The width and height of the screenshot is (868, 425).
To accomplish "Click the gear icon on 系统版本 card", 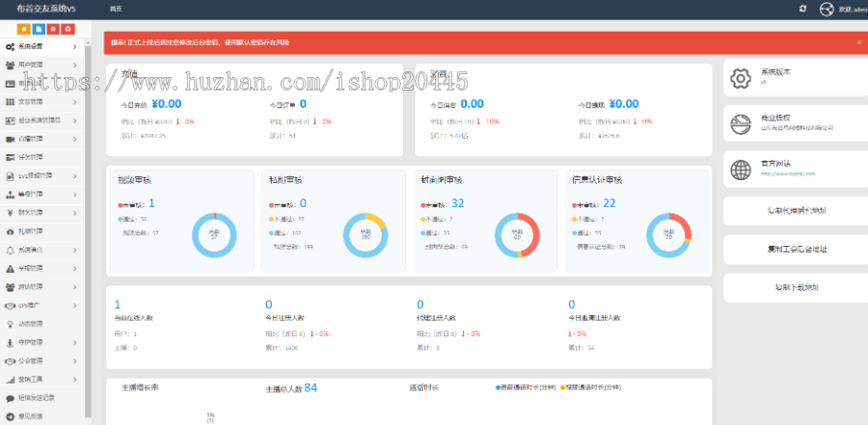I will [x=741, y=78].
